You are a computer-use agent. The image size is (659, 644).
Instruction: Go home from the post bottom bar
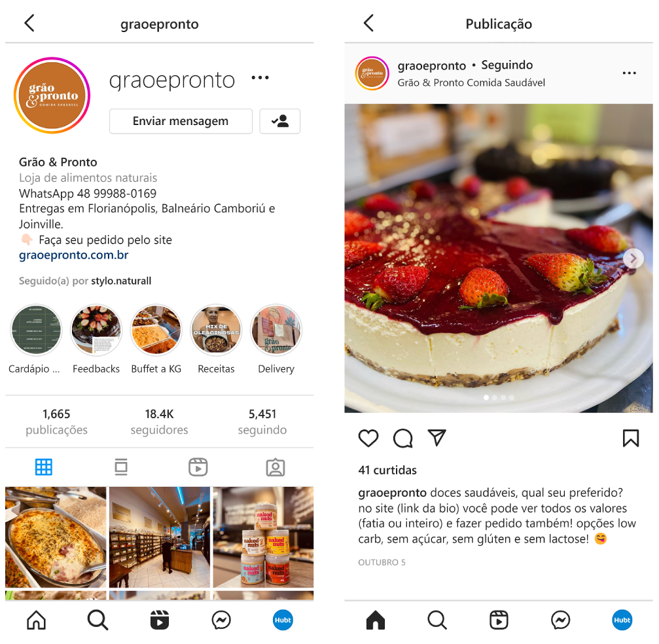(376, 620)
